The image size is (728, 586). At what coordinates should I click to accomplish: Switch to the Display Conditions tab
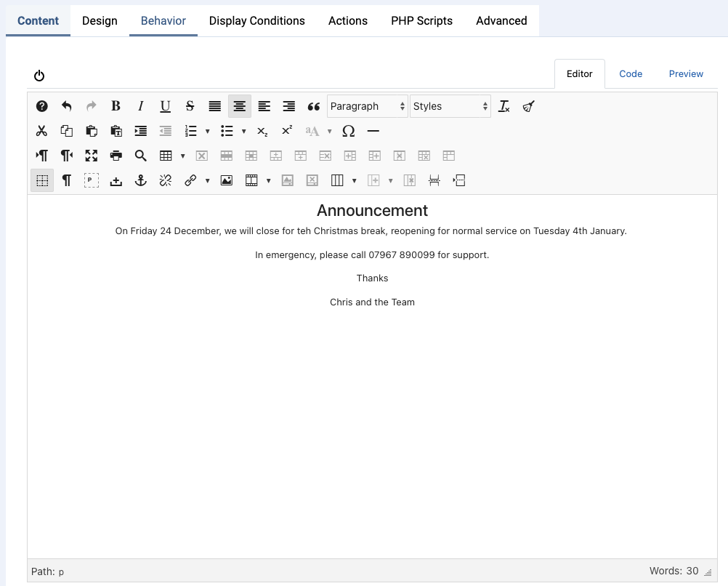(x=256, y=20)
